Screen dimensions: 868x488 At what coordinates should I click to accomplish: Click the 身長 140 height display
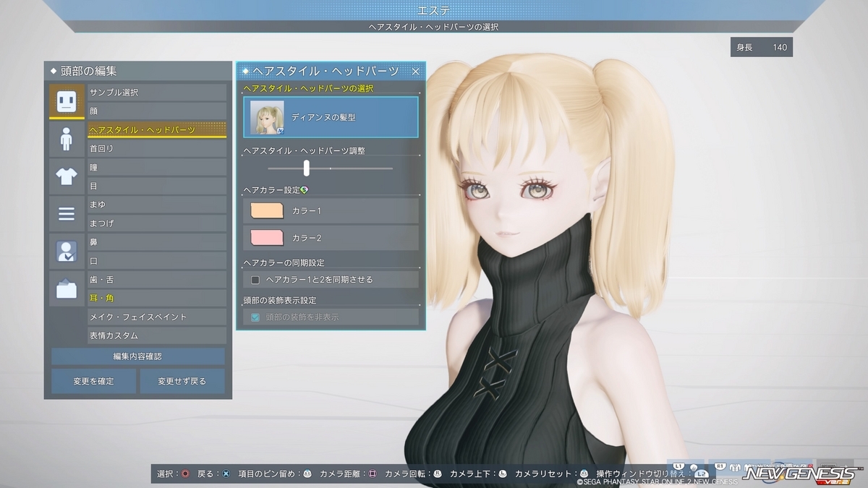(x=761, y=48)
